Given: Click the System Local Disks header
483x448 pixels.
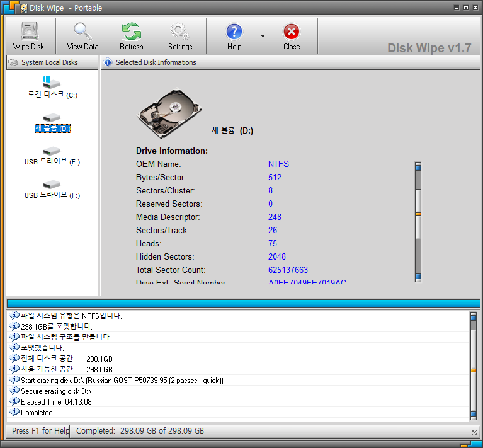Looking at the screenshot, I should (x=50, y=62).
